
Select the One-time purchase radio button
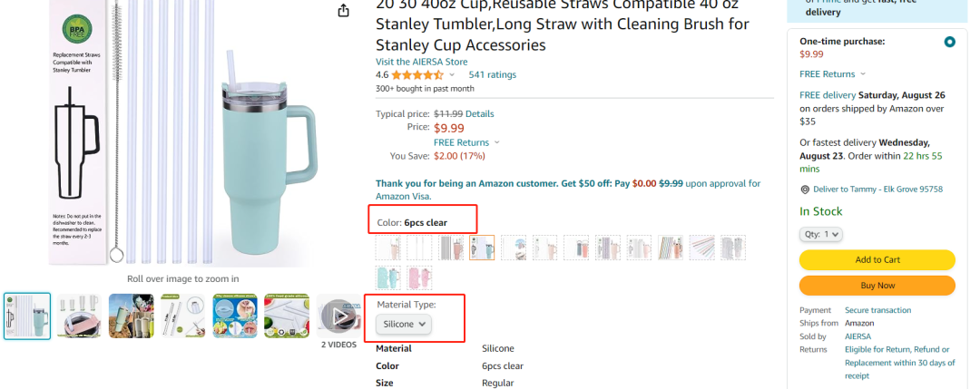[949, 42]
